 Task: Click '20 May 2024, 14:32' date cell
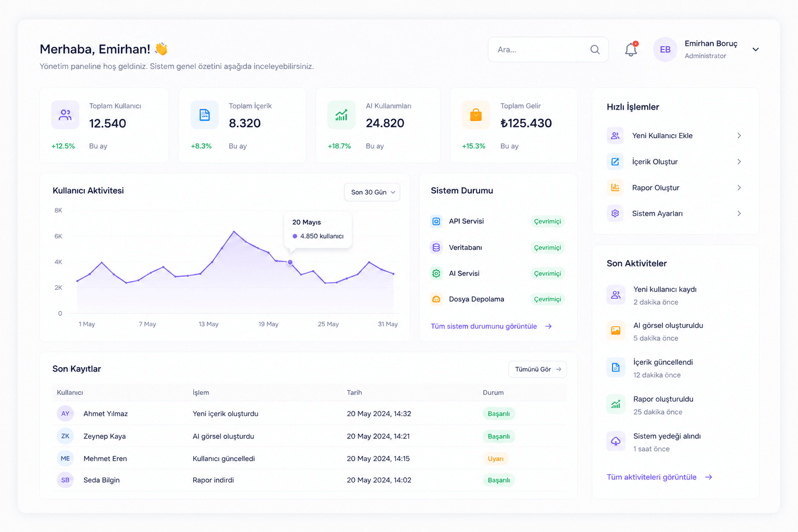click(x=379, y=414)
